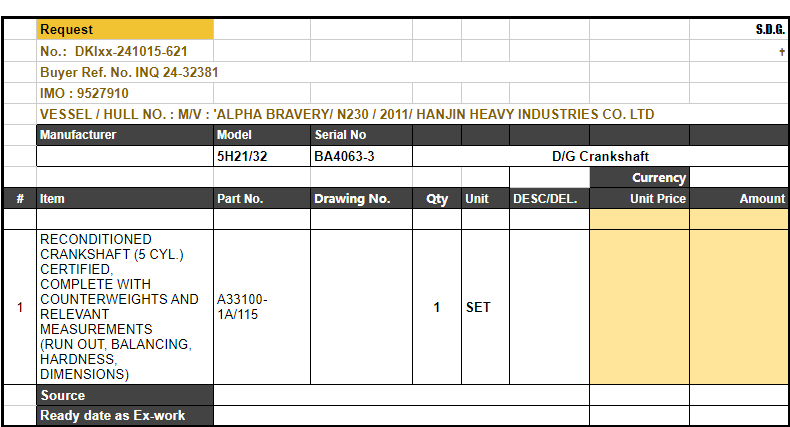Click the Ready date as Ex-work cell
This screenshot has width=790, height=427.
(x=124, y=415)
